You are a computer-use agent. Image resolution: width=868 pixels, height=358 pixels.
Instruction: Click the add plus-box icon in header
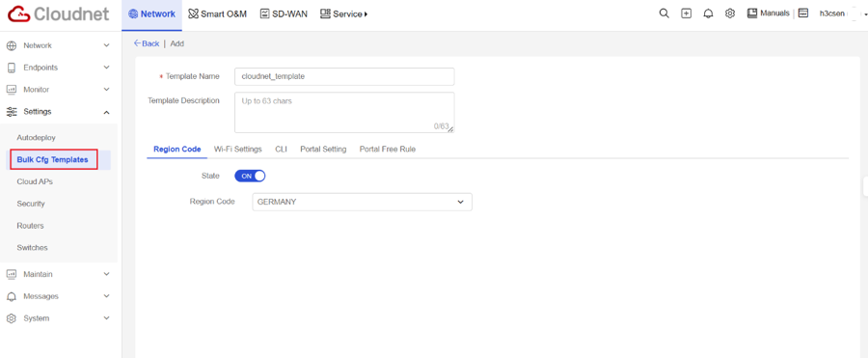pyautogui.click(x=687, y=14)
